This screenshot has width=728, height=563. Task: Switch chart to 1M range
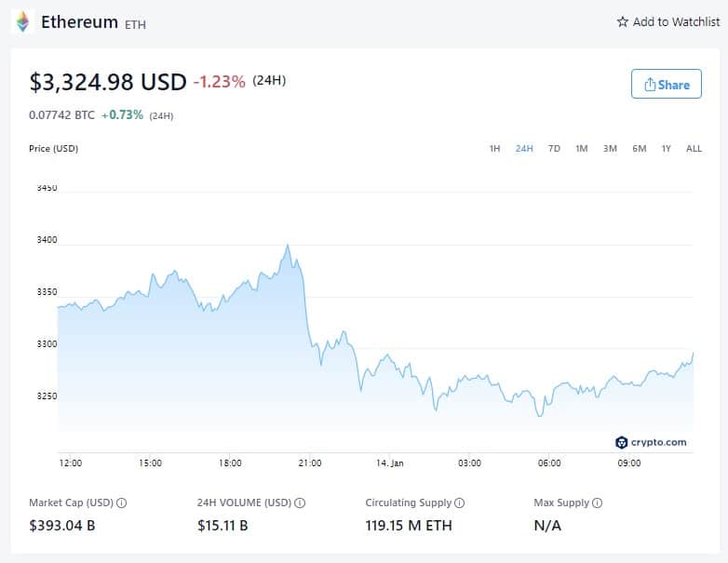[582, 149]
